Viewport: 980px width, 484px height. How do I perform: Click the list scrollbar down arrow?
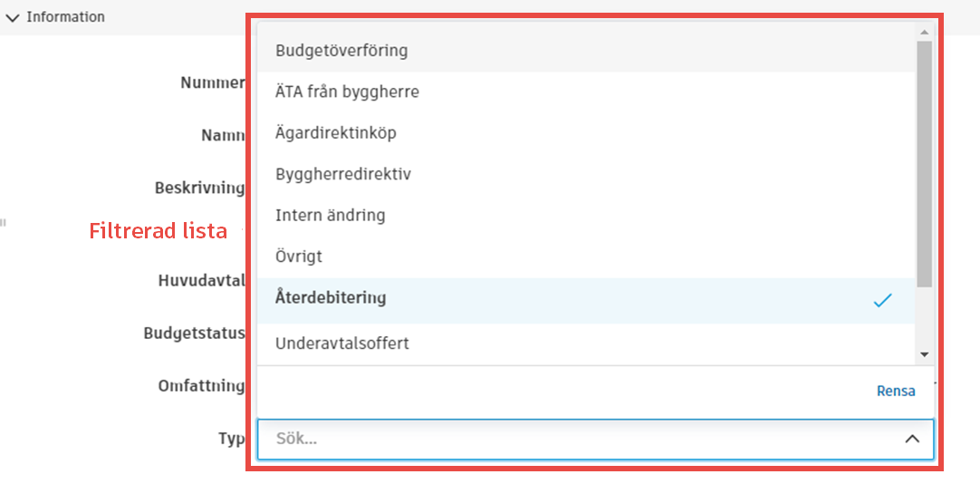pos(924,354)
